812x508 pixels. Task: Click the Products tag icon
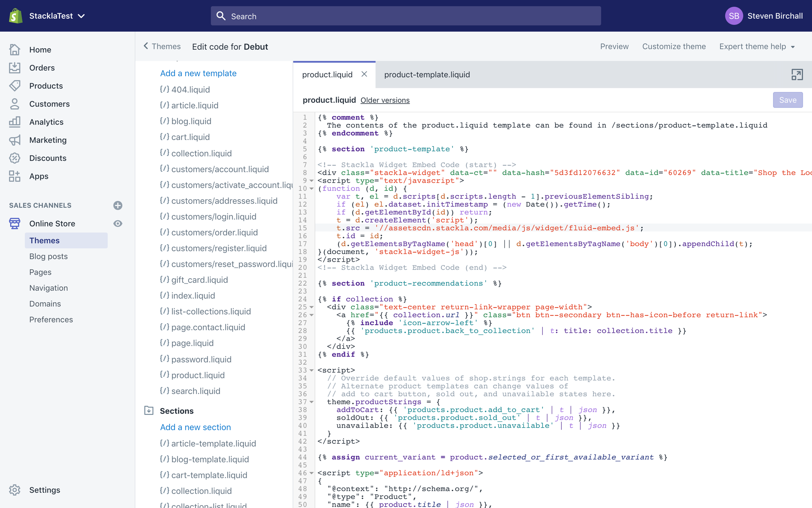[14, 86]
